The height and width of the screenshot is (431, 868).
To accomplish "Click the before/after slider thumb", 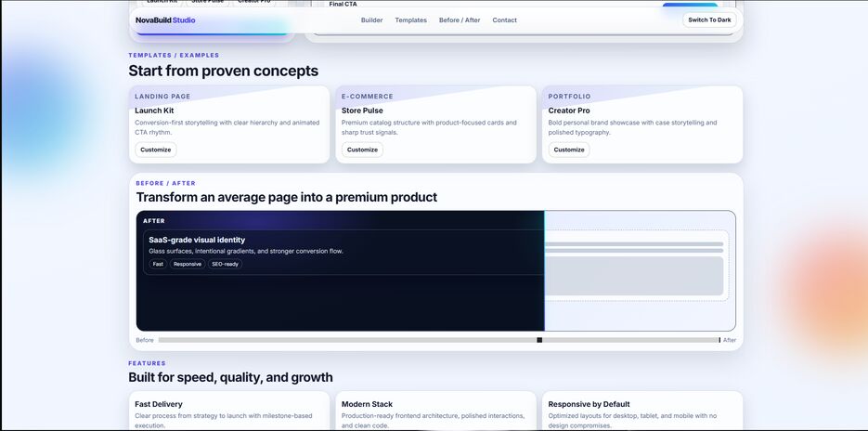I will coord(539,340).
